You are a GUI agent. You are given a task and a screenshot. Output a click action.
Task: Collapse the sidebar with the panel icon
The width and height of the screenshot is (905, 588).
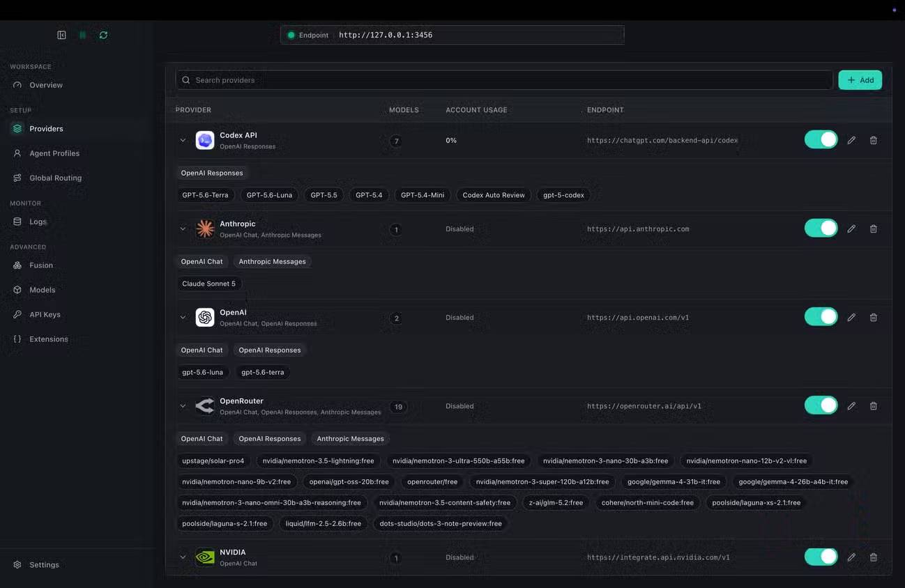tap(61, 35)
